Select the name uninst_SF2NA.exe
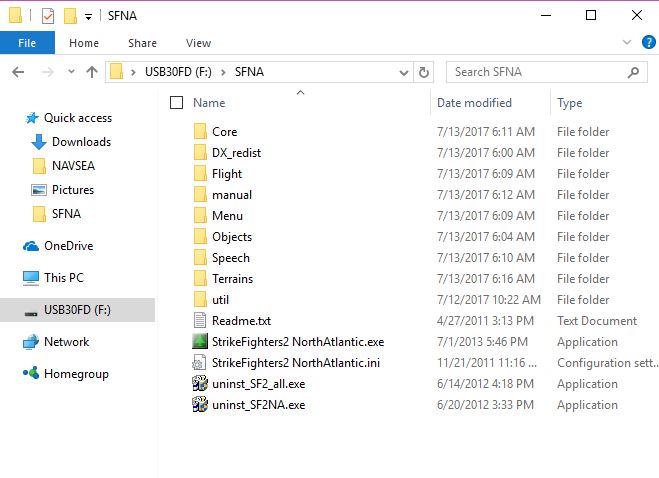This screenshot has width=659, height=478. pyautogui.click(x=259, y=405)
